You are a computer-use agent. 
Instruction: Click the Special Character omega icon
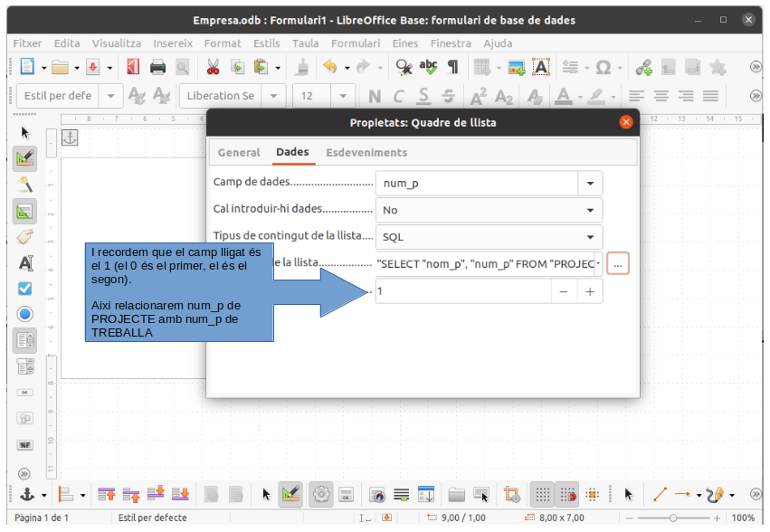(603, 67)
